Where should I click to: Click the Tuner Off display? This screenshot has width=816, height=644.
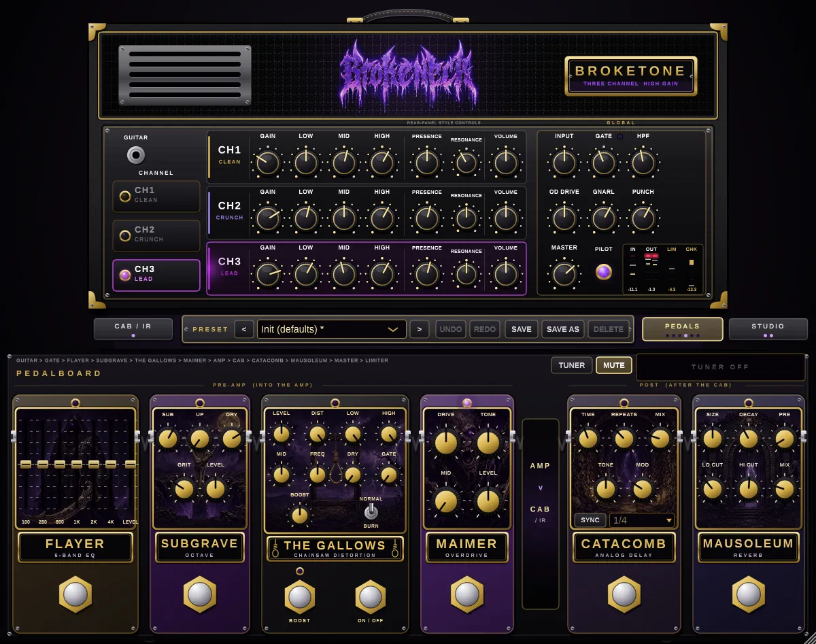(721, 367)
